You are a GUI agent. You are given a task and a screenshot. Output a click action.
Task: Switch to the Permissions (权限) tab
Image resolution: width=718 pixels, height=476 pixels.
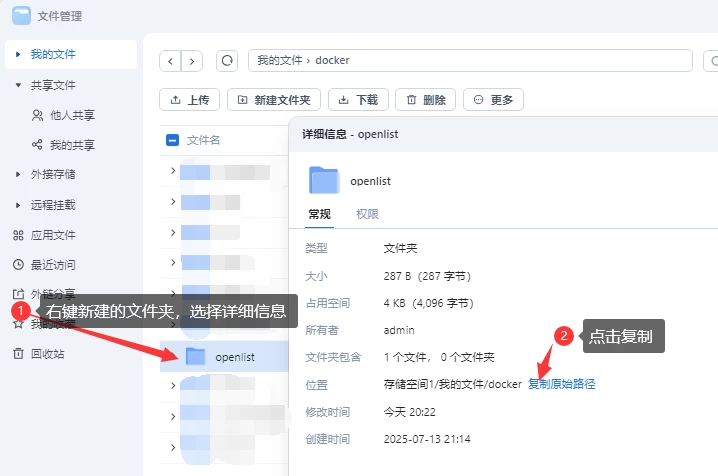coord(367,214)
